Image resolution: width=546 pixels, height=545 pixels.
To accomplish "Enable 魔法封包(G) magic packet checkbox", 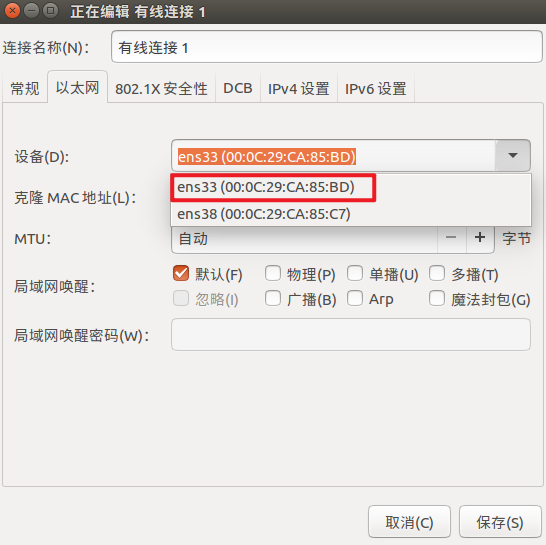I will (x=437, y=298).
